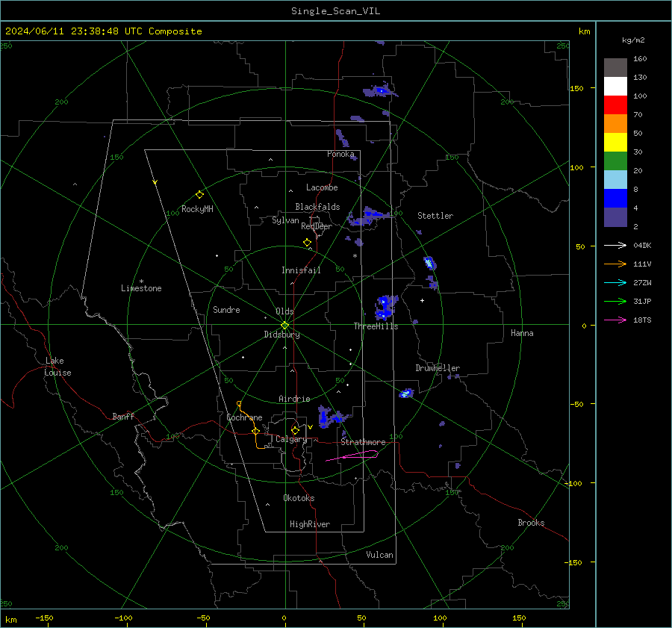Click the Innisfail label
This screenshot has width=672, height=628.
click(301, 270)
